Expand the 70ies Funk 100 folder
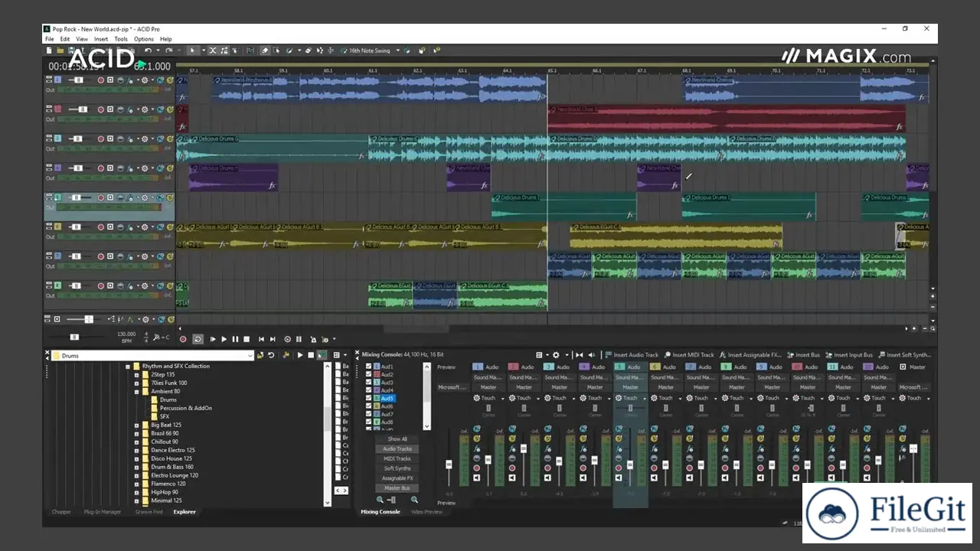 point(136,383)
